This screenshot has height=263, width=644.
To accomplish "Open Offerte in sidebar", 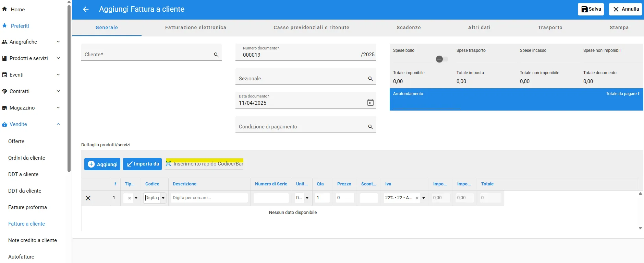I will tap(16, 141).
